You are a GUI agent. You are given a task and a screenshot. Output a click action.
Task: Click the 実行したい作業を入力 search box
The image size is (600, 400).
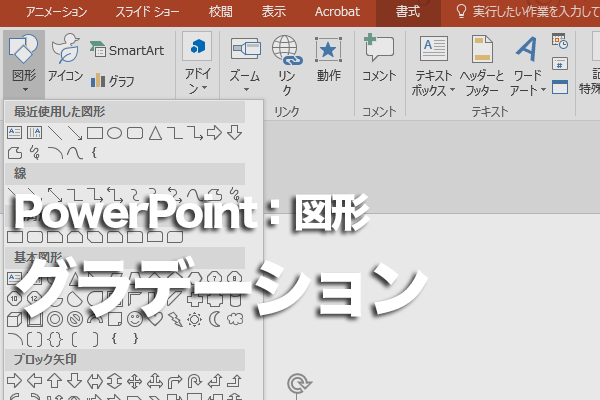click(x=528, y=11)
